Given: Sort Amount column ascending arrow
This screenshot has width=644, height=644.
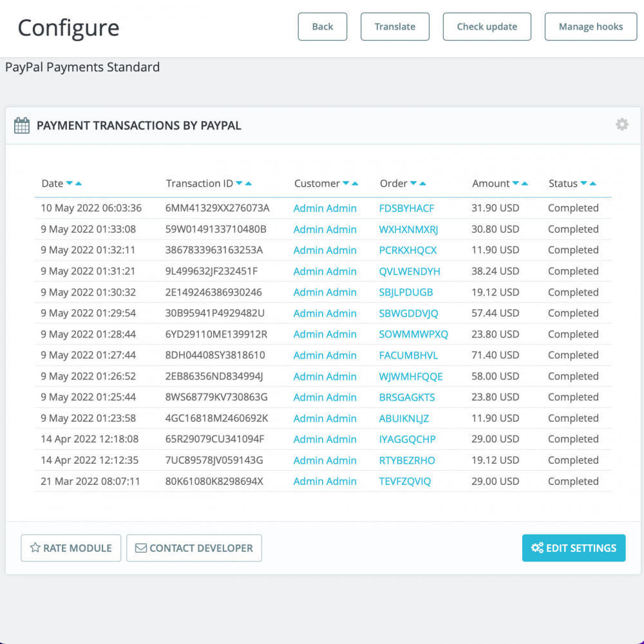Looking at the screenshot, I should [x=525, y=184].
